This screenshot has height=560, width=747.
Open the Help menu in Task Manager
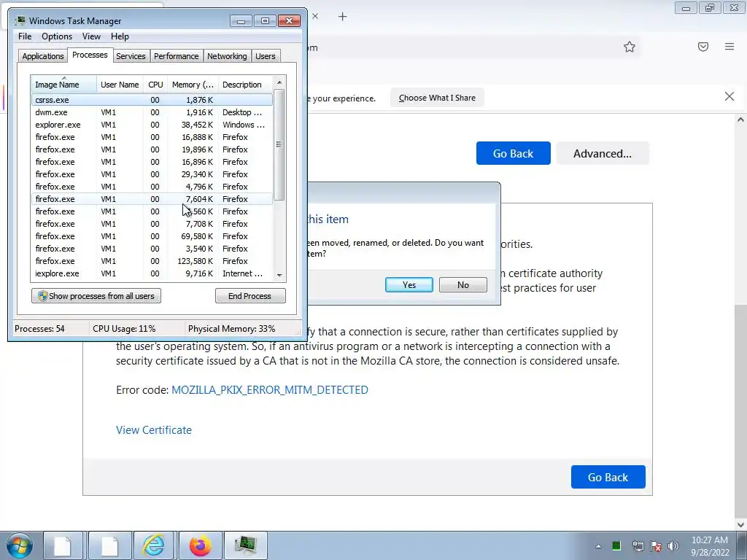point(120,36)
